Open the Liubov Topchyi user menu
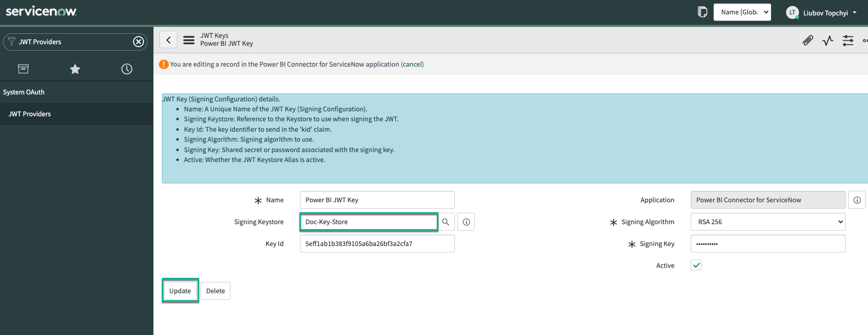868x335 pixels. 822,13
